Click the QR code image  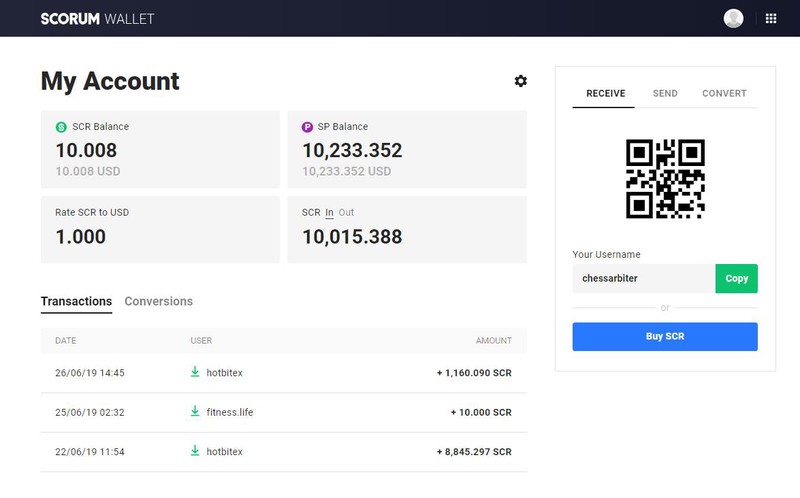(665, 179)
